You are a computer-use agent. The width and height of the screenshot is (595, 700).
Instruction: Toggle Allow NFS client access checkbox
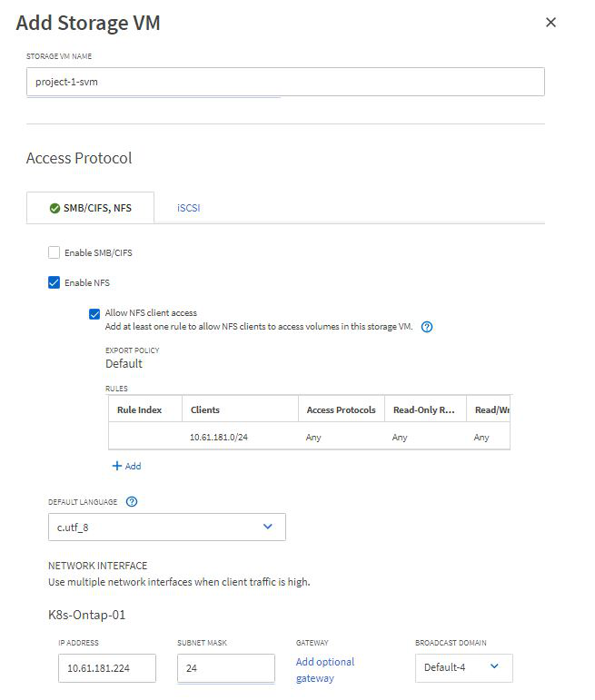94,313
